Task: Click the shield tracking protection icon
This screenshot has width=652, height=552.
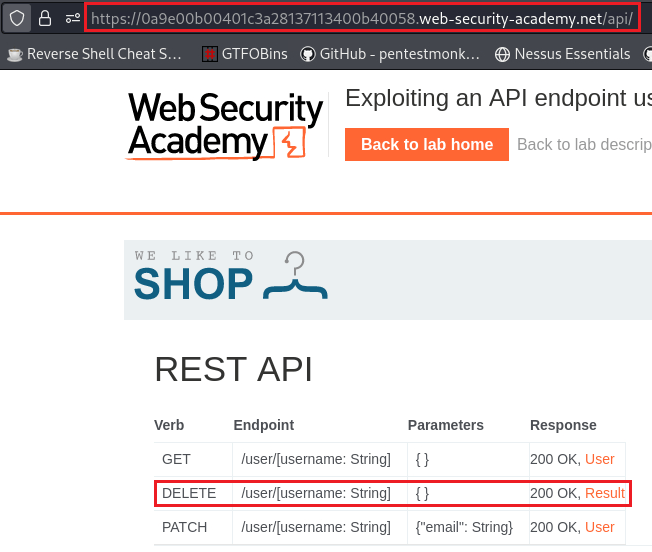Action: pos(17,18)
